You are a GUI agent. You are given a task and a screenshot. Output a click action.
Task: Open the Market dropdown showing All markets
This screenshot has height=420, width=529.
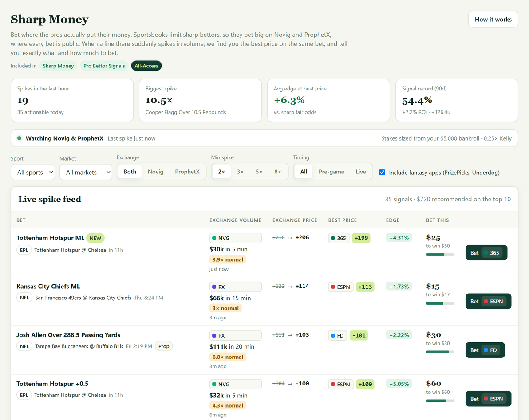[86, 172]
